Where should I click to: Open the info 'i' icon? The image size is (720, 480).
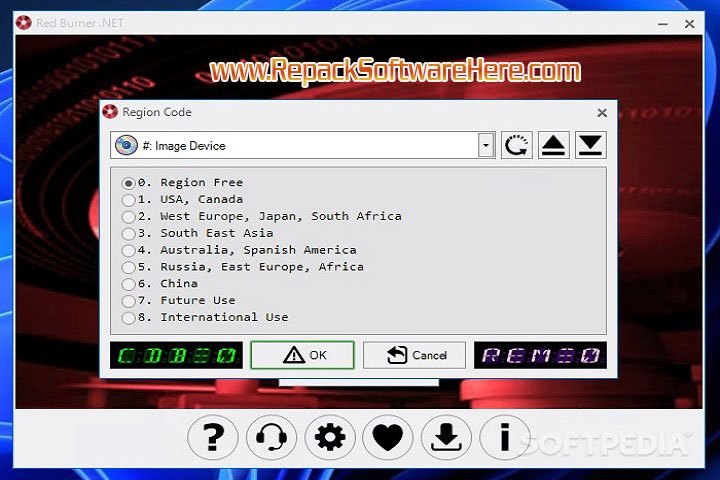pos(504,437)
